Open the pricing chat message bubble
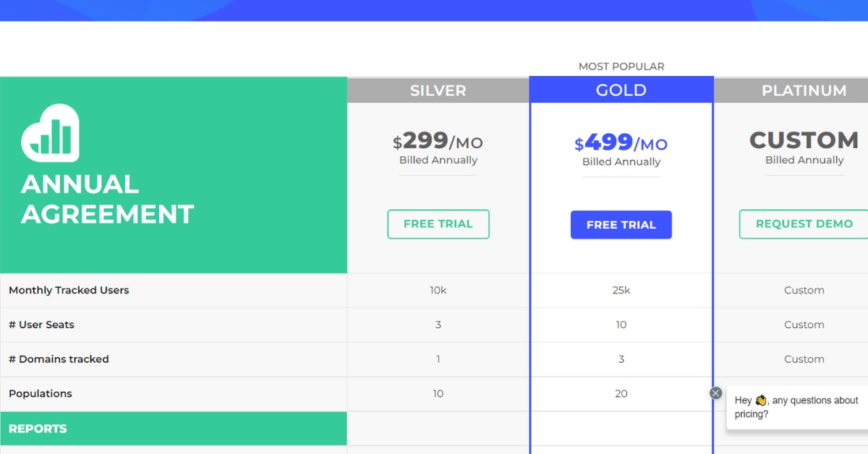The image size is (868, 454). point(797,408)
